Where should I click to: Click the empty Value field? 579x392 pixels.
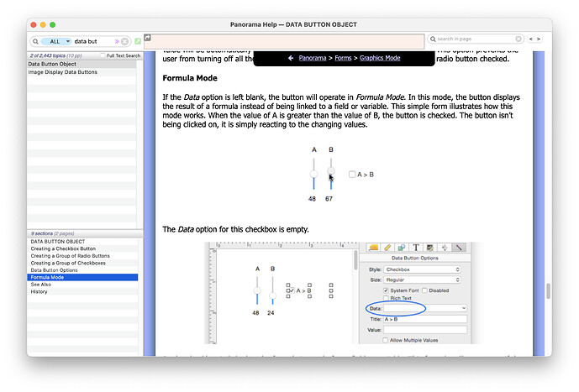click(x=425, y=330)
